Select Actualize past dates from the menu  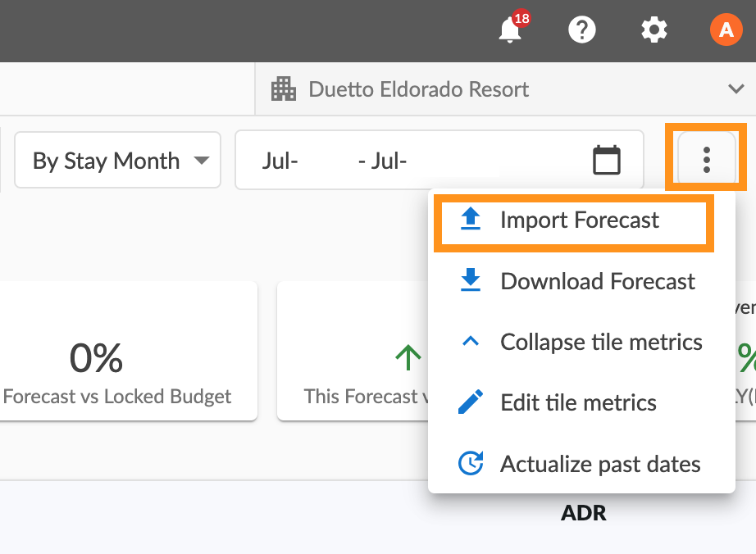click(x=599, y=463)
